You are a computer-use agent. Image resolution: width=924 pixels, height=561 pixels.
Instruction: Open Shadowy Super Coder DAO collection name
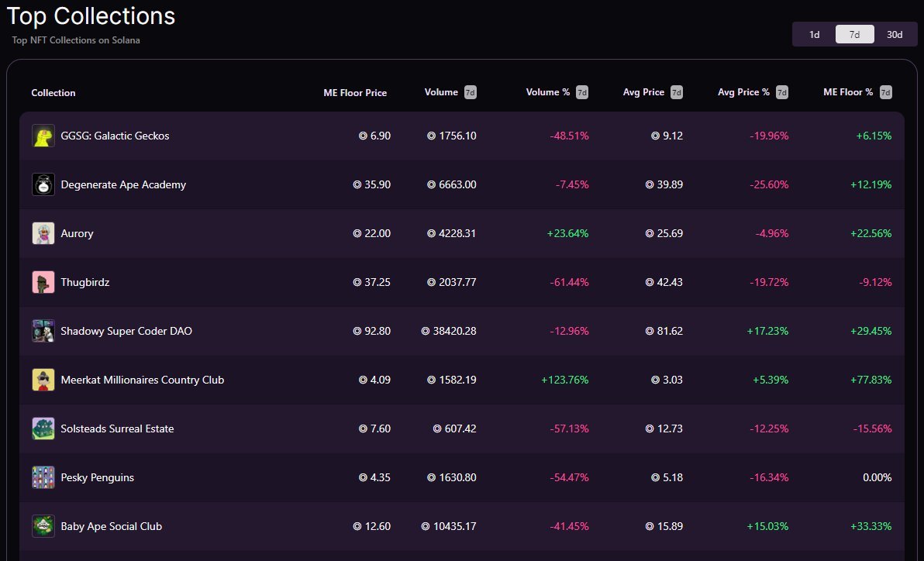pos(126,331)
